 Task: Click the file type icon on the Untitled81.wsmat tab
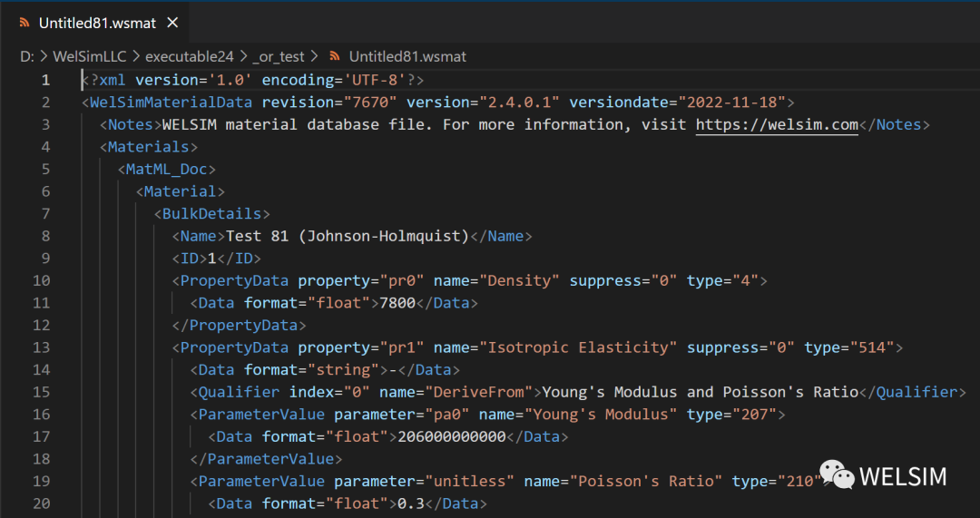pyautogui.click(x=24, y=23)
